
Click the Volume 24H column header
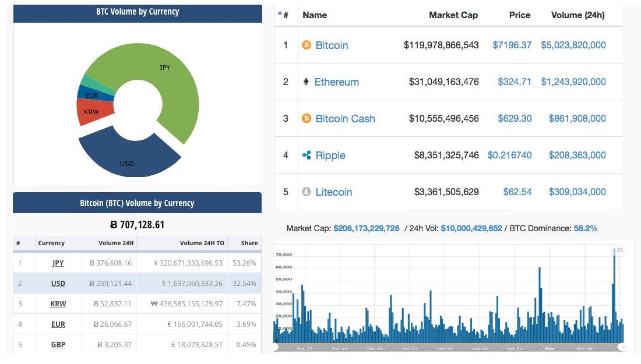click(116, 243)
